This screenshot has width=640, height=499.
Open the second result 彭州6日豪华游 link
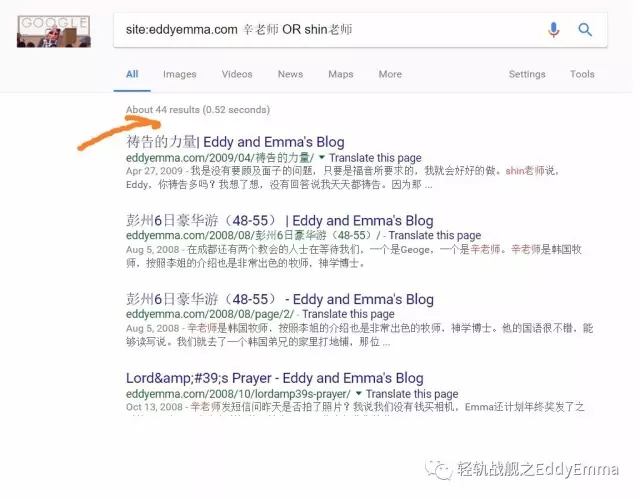[280, 220]
